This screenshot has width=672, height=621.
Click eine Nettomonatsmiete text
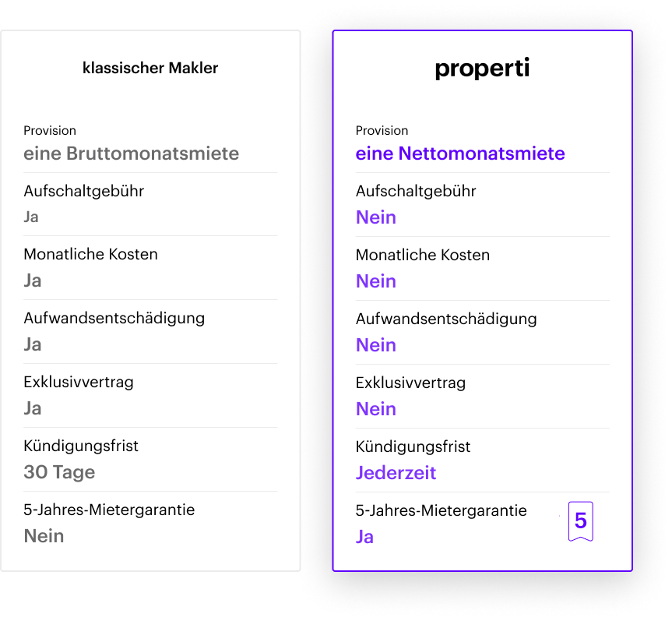click(x=460, y=153)
